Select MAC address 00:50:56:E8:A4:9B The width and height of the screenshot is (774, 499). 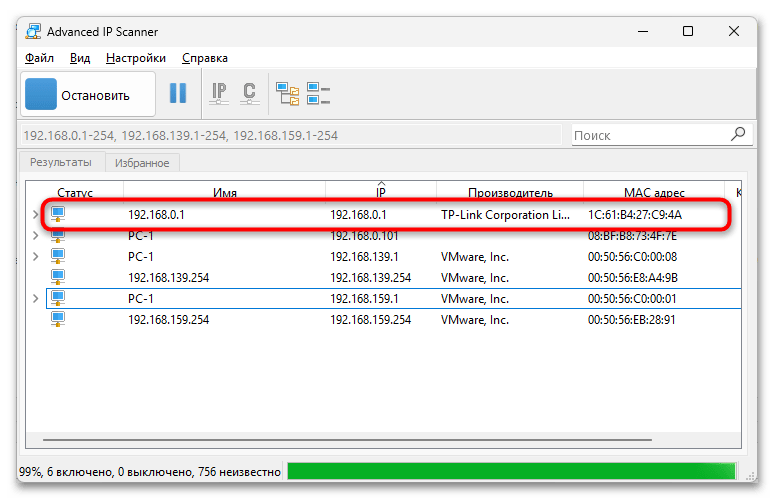633,278
